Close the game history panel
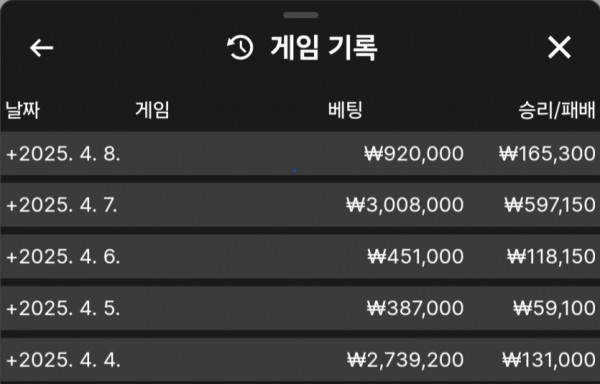The image size is (600, 384). [559, 48]
